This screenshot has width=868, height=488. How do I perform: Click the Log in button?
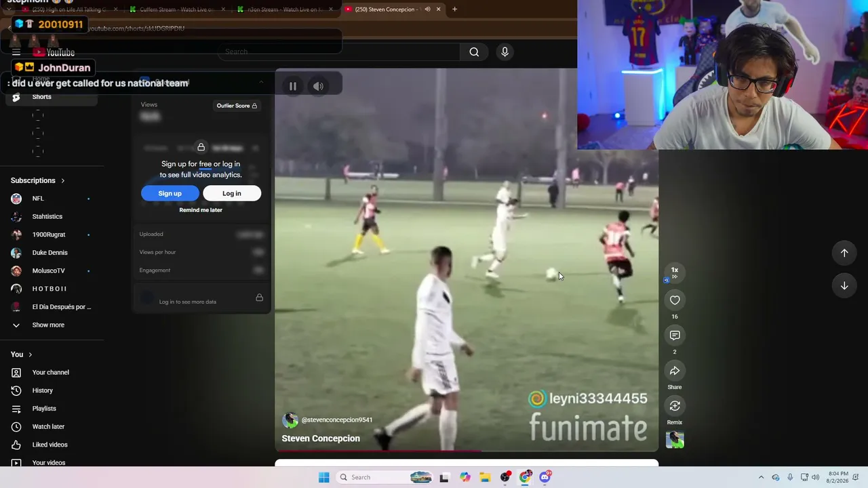(232, 194)
